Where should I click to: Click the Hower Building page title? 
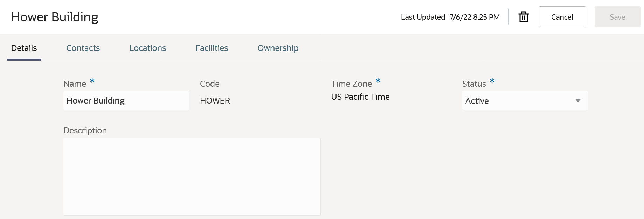(55, 17)
